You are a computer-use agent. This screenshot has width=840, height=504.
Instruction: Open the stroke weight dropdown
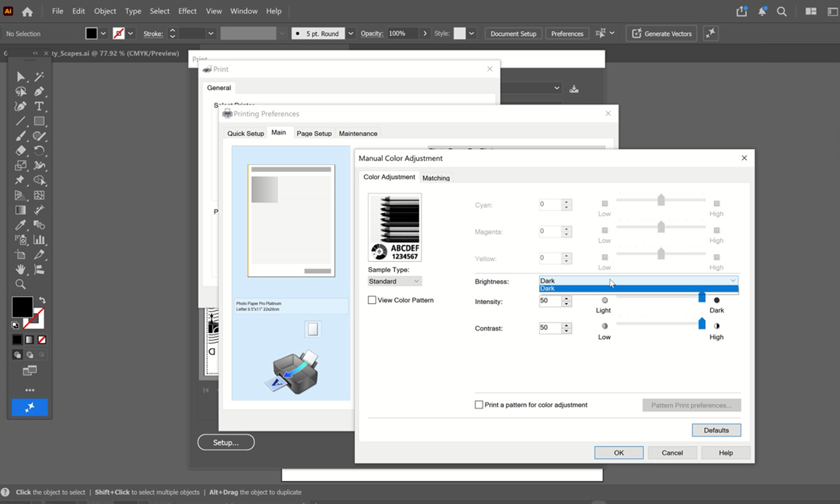(x=211, y=33)
